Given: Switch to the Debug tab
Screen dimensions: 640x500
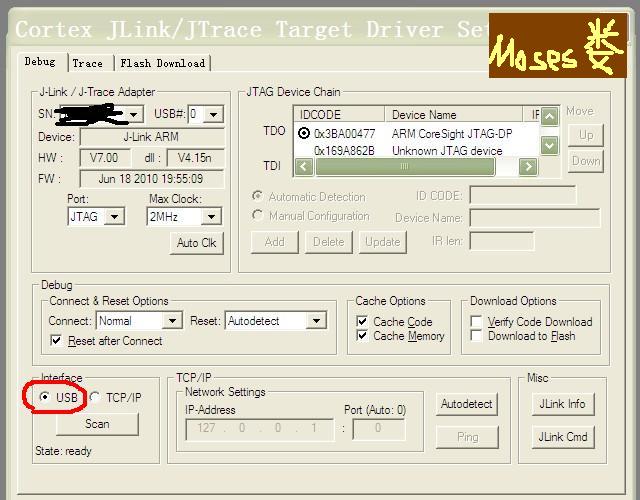Looking at the screenshot, I should tap(40, 62).
